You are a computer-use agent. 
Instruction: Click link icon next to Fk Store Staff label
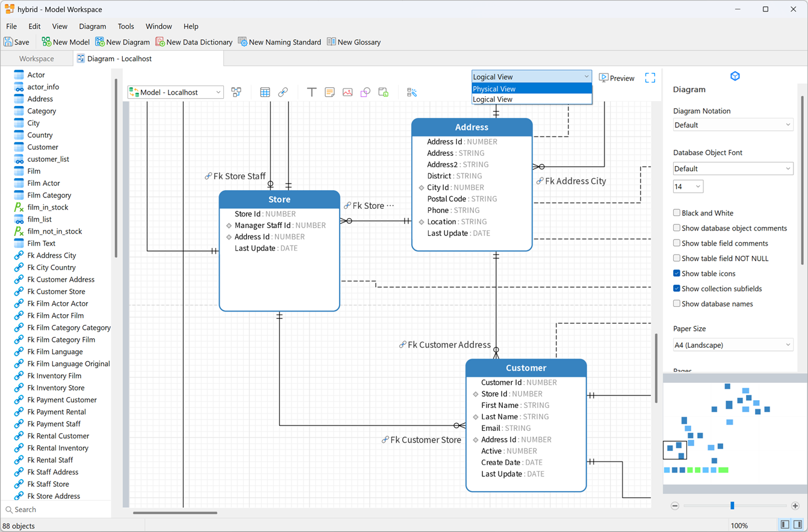[x=208, y=176]
